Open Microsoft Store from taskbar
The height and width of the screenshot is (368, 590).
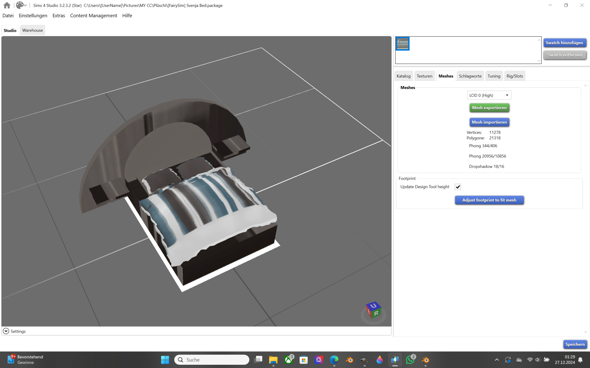[304, 360]
